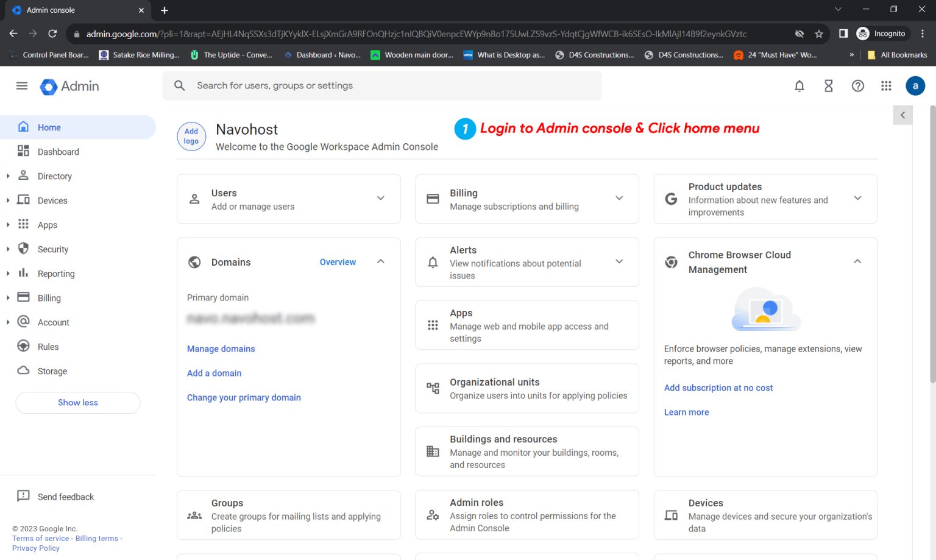Click the Manage domains link

coord(221,349)
